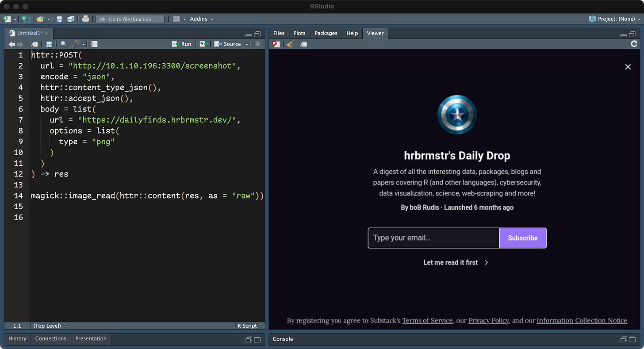Save current document from editor toolbar
This screenshot has height=349, width=644.
pos(49,44)
